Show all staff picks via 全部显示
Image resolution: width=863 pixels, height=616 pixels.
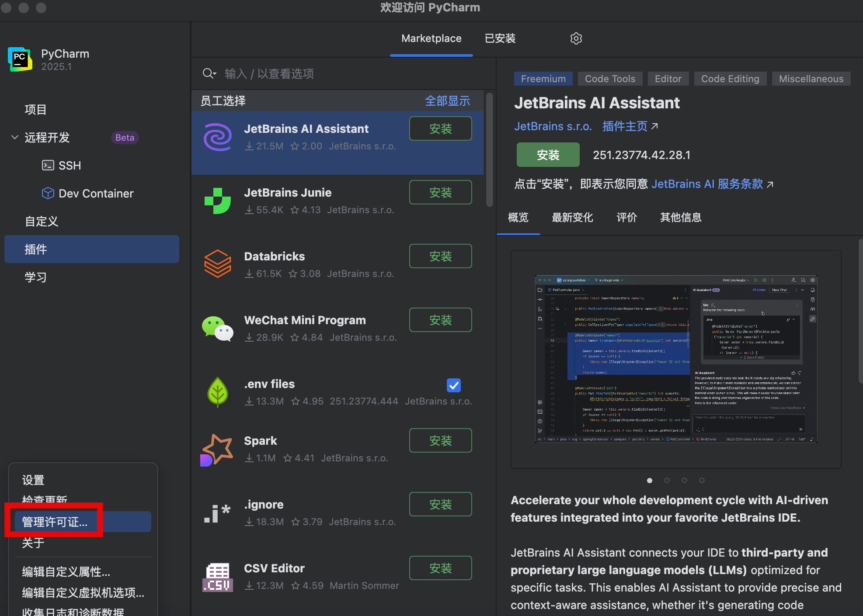point(447,101)
